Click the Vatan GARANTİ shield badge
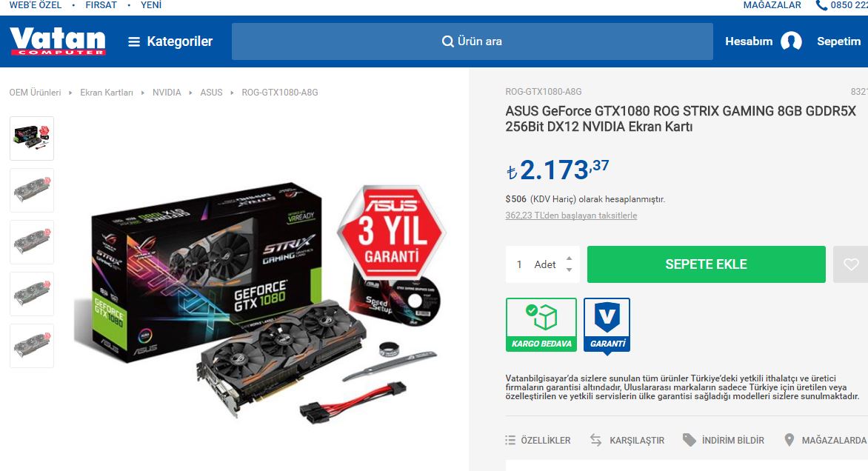868x471 pixels. (x=607, y=325)
